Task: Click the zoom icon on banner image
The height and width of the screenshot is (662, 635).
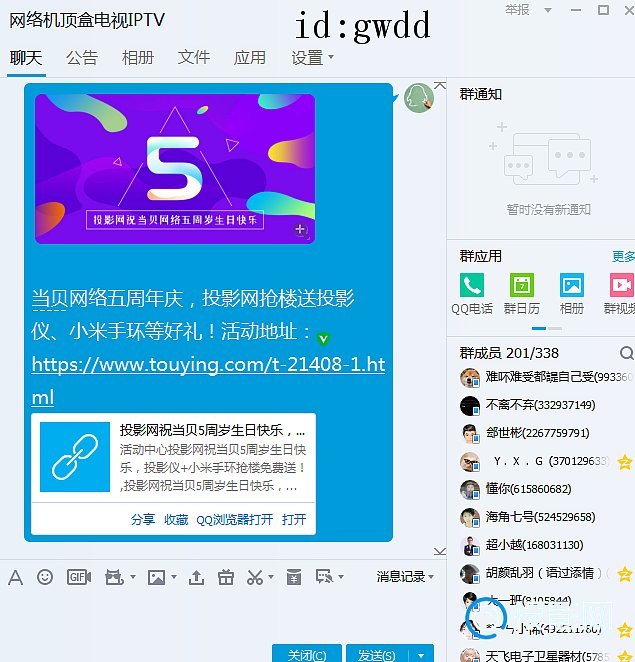Action: point(301,230)
